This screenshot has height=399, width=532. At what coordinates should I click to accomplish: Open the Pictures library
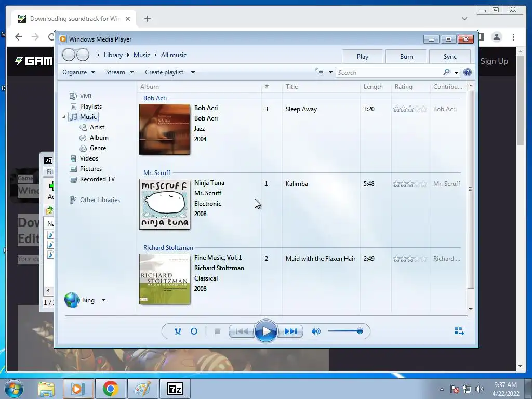(x=86, y=169)
